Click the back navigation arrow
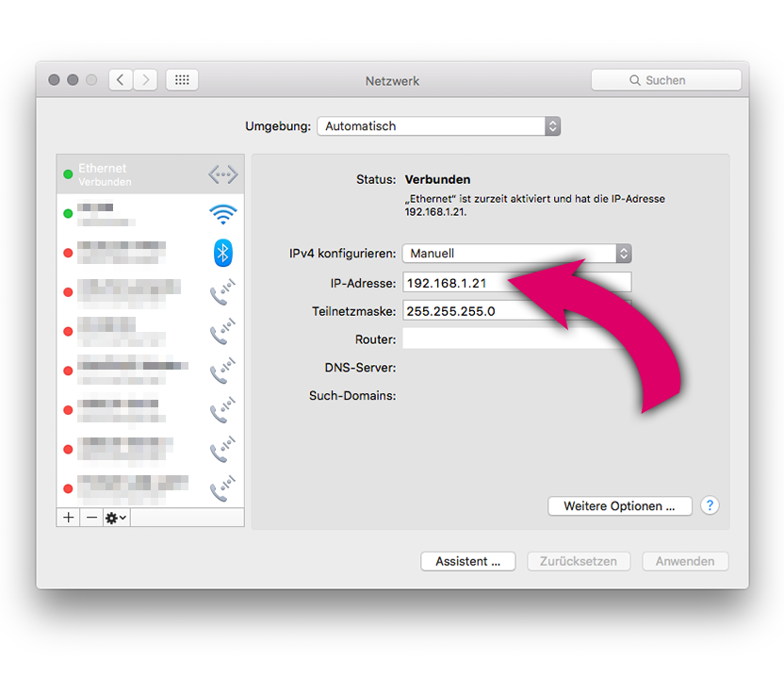Screen dimensions: 784x693 point(121,80)
